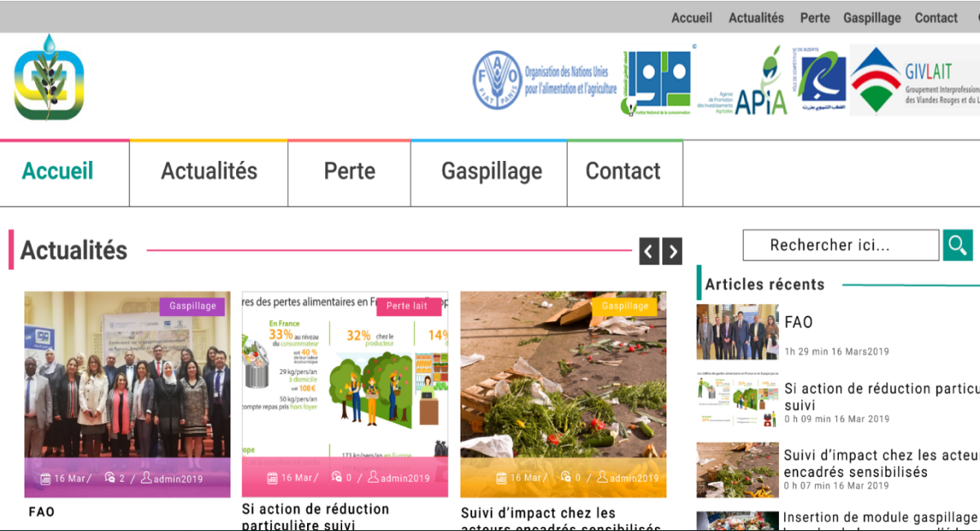This screenshot has width=980, height=531.
Task: Open the discarded vegetables card image
Action: coord(563,395)
